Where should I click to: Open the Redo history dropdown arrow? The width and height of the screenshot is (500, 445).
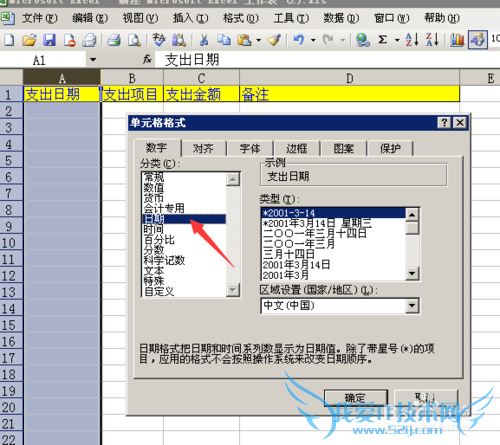coord(342,40)
